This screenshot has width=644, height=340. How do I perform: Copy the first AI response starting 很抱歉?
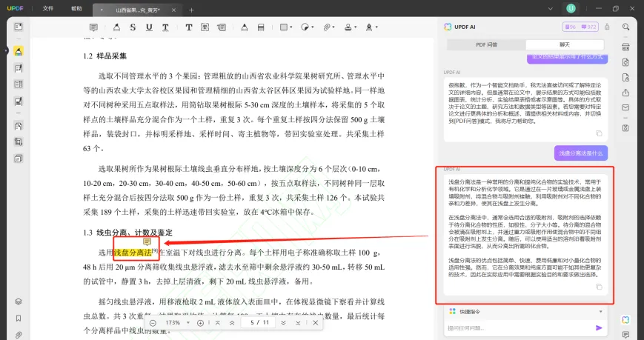tap(599, 133)
